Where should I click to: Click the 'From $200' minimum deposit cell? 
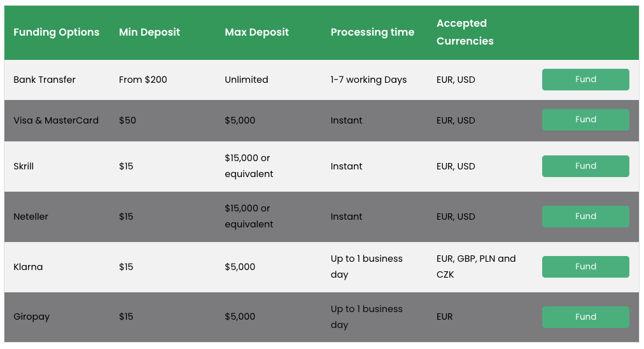click(143, 80)
